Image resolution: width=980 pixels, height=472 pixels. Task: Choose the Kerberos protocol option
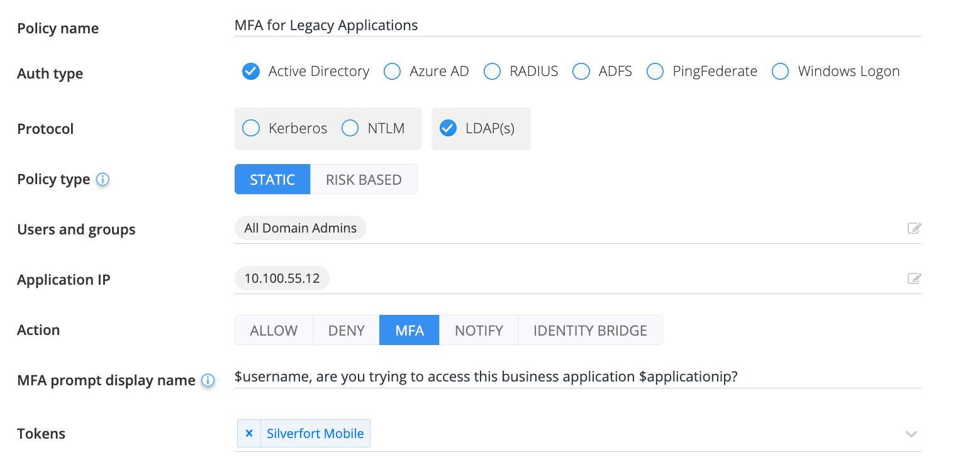coord(251,129)
